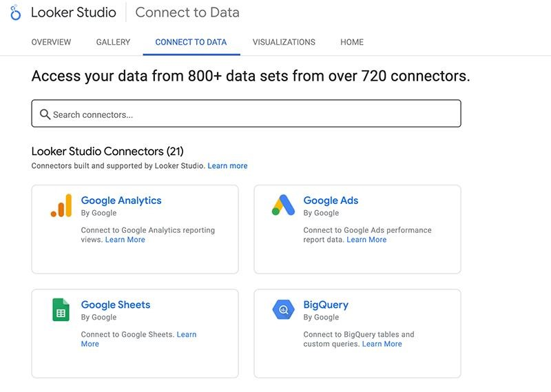Open the Google Analytics connector title
The height and width of the screenshot is (392, 551).
tap(121, 200)
